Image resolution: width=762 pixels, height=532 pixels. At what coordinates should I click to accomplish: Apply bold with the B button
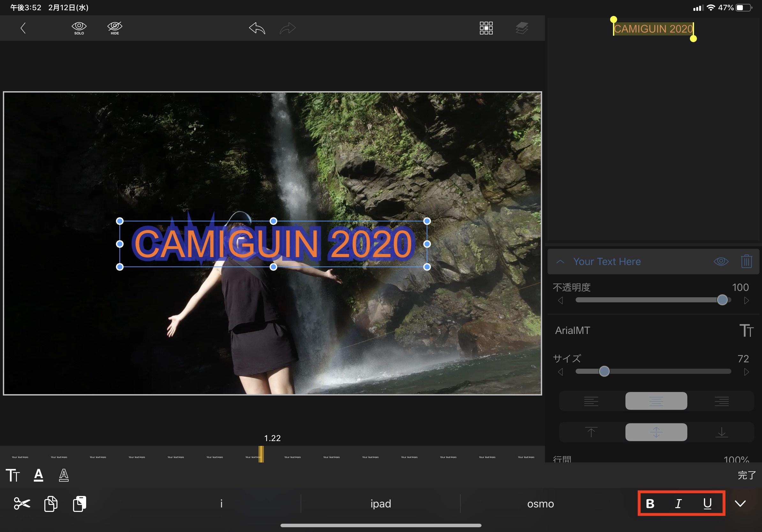coord(650,504)
